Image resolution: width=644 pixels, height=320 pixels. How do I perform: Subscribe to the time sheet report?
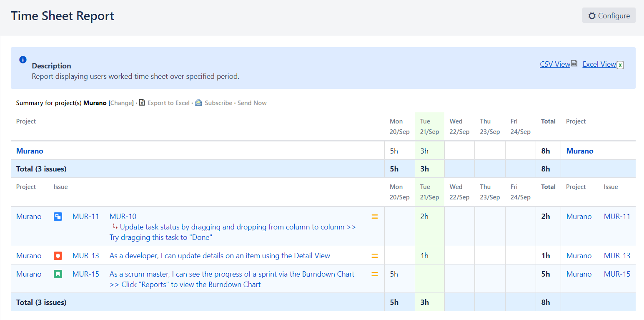pos(218,103)
